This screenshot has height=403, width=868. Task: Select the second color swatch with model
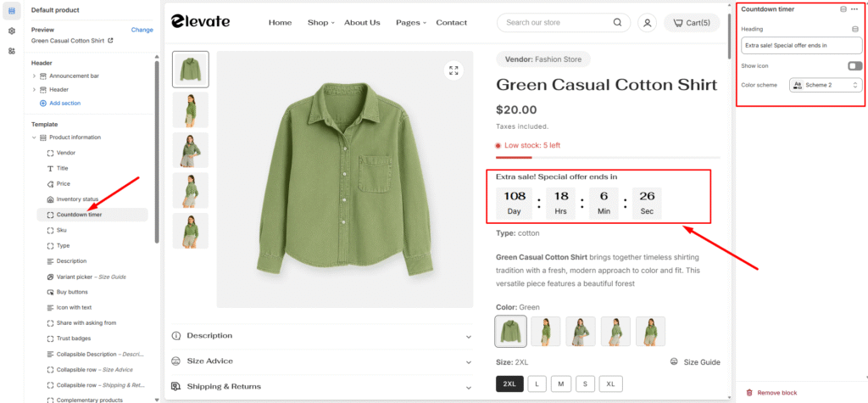pos(545,332)
